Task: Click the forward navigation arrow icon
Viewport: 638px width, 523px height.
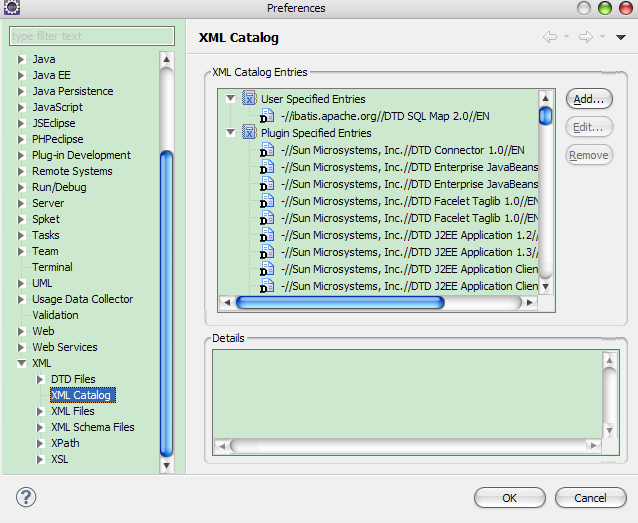Action: pos(585,38)
